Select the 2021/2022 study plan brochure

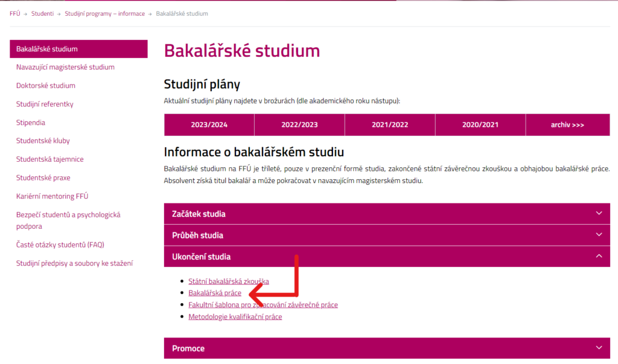pyautogui.click(x=389, y=124)
